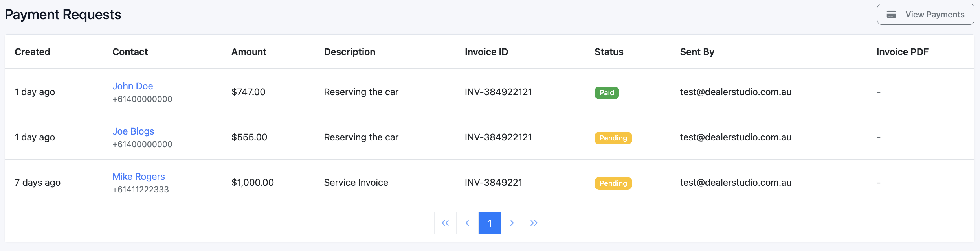Click Pending badge for Mike Rogers
Viewport: 980px width, 251px height.
(613, 183)
